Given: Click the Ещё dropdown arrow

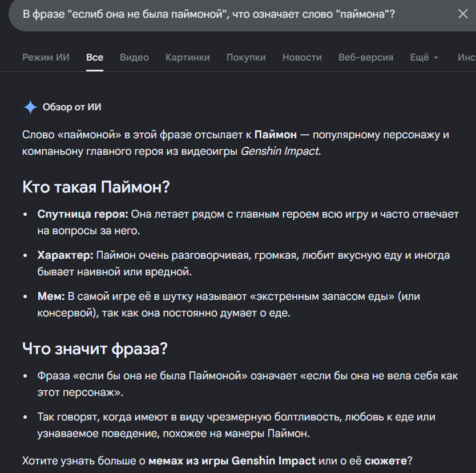Looking at the screenshot, I should click(x=435, y=58).
